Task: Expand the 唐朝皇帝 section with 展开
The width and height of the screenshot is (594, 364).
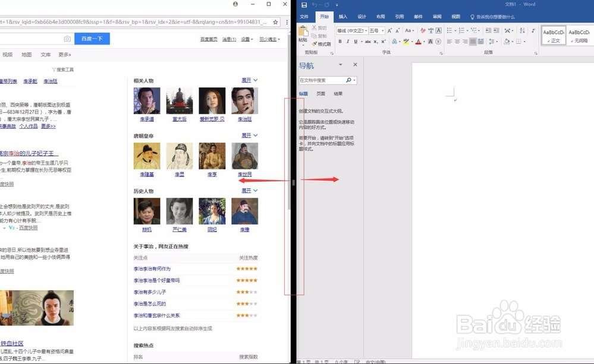Action: pos(249,135)
